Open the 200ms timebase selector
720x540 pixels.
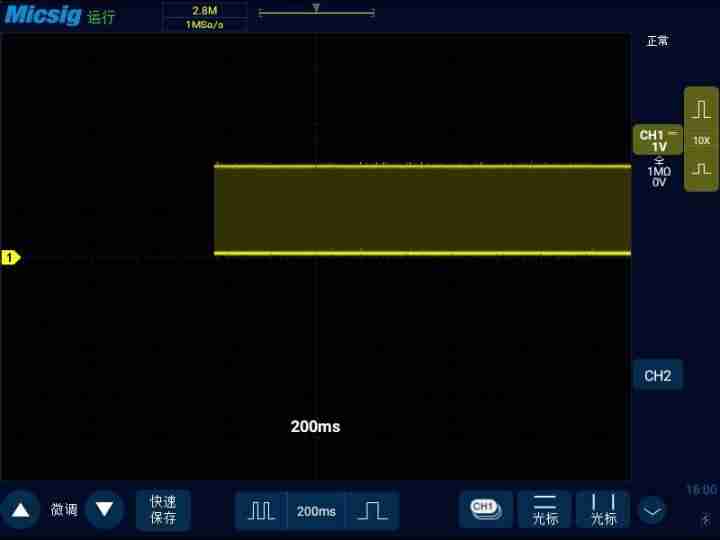click(316, 511)
